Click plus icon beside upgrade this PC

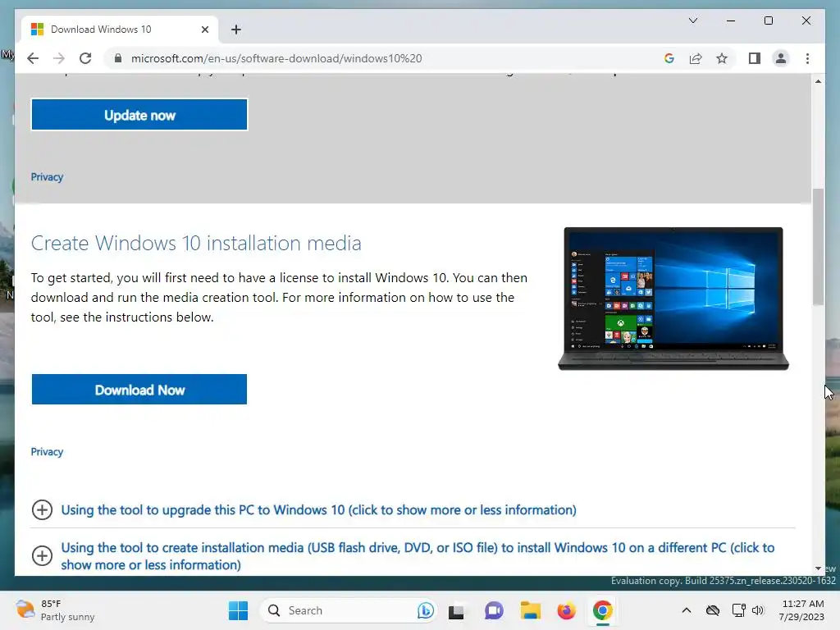(x=42, y=509)
